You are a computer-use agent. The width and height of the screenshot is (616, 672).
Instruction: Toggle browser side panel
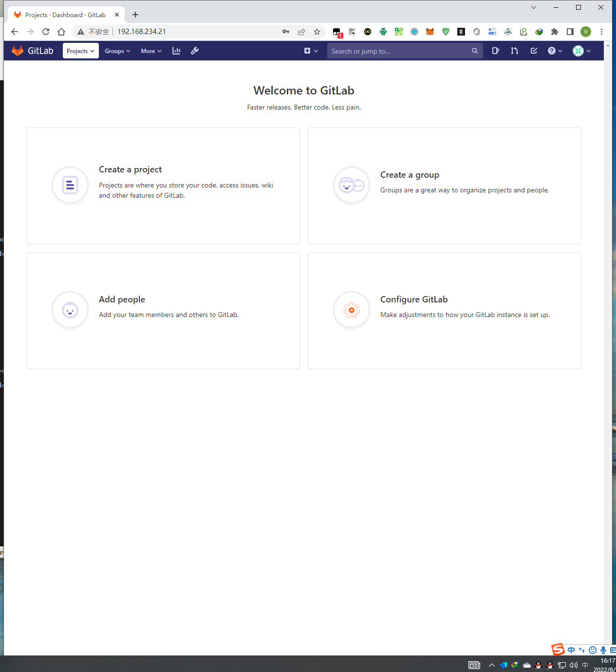coord(570,32)
